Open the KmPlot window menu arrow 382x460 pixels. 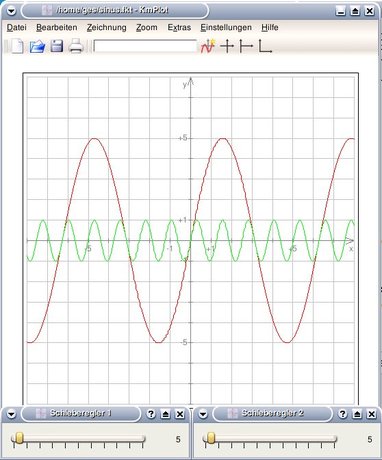(x=11, y=11)
